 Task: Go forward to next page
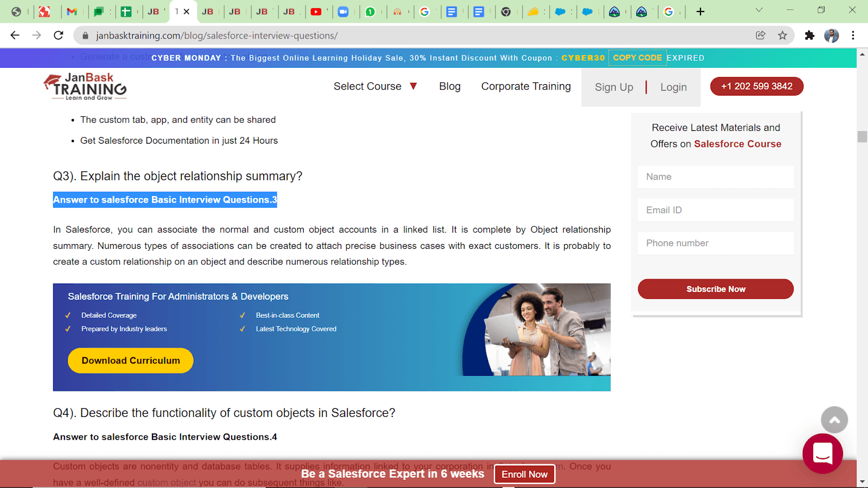(36, 35)
